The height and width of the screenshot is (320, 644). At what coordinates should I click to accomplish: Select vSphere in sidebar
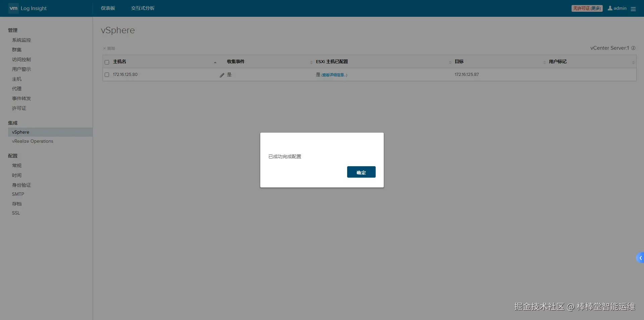tap(50, 132)
